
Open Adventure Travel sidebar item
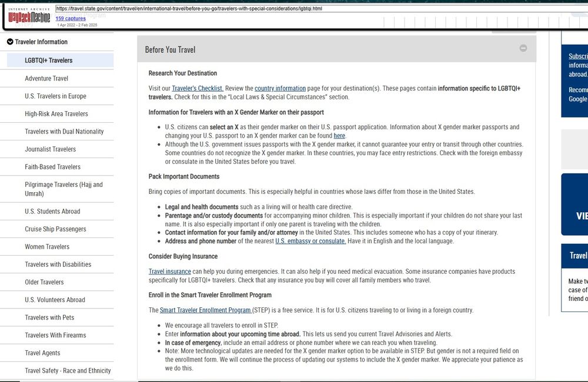[46, 78]
